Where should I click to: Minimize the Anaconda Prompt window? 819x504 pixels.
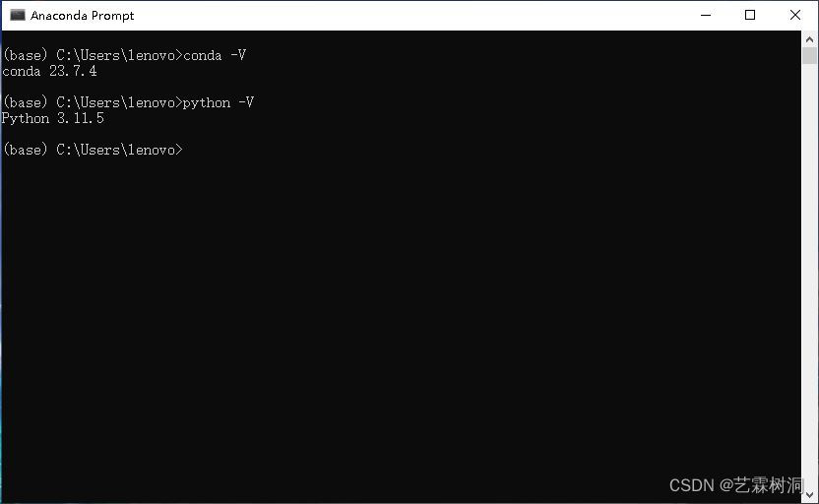point(706,15)
